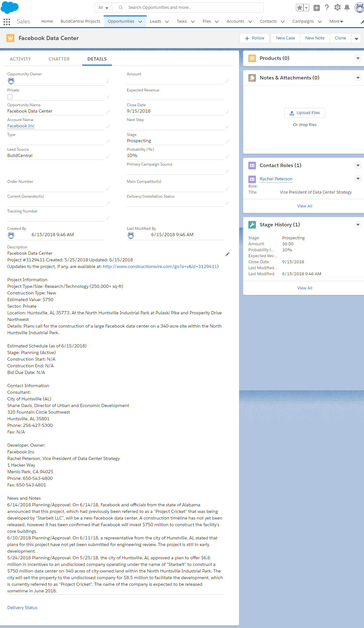364x628 pixels.
Task: Open the Products panel dropdown menu
Action: (x=358, y=58)
